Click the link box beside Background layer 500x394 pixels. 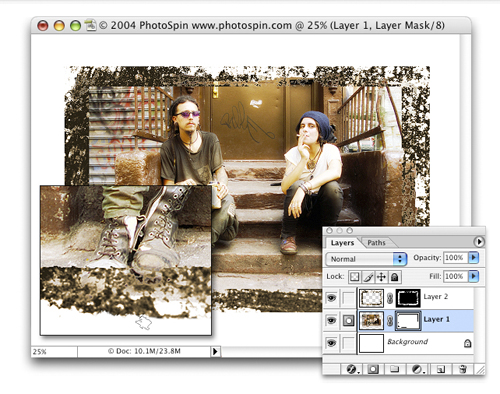tap(348, 343)
